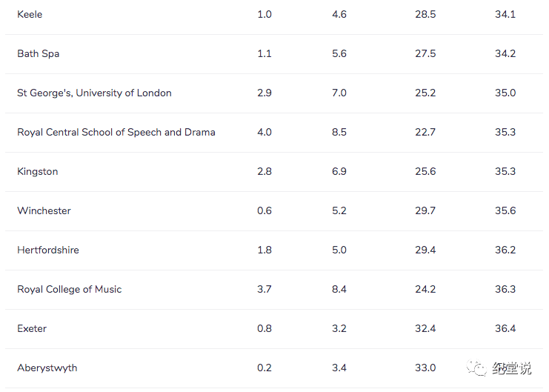Viewport: 549px width, 392px height.
Task: Select St George's, University of London
Action: (94, 93)
